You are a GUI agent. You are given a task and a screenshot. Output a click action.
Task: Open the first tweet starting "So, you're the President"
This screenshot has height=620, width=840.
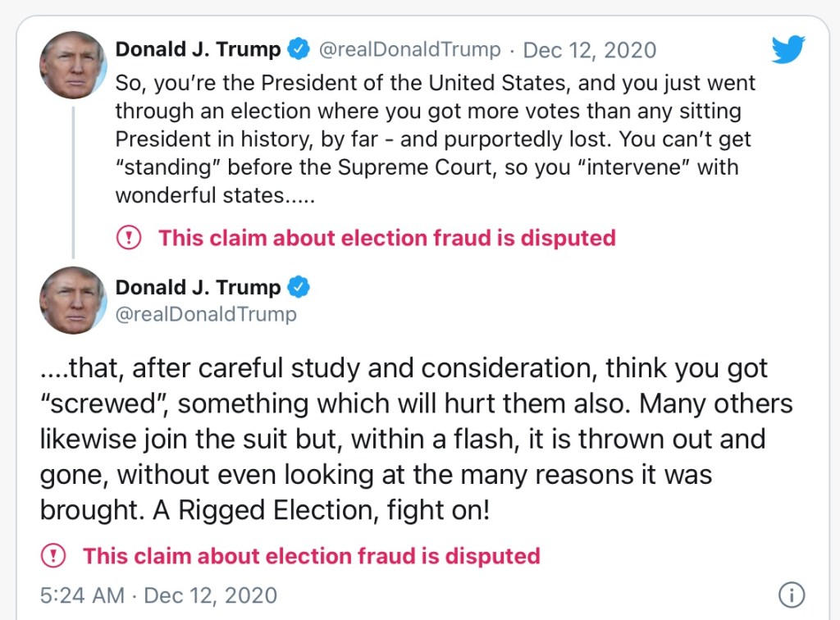click(x=435, y=139)
